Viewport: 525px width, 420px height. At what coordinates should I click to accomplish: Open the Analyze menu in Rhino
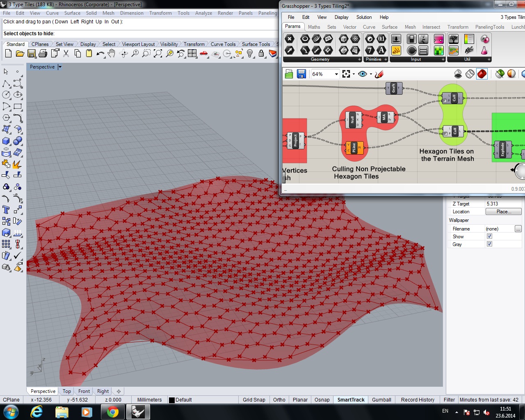point(203,13)
